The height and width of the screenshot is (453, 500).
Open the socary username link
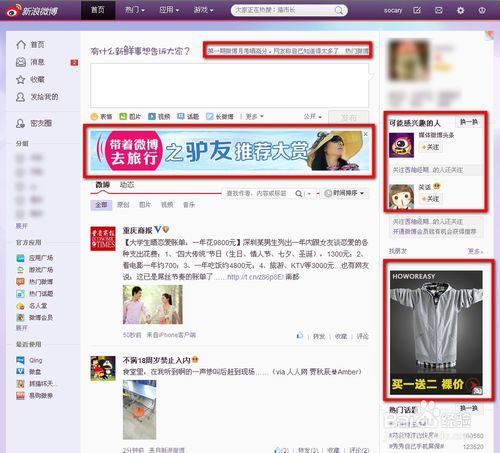pos(393,10)
